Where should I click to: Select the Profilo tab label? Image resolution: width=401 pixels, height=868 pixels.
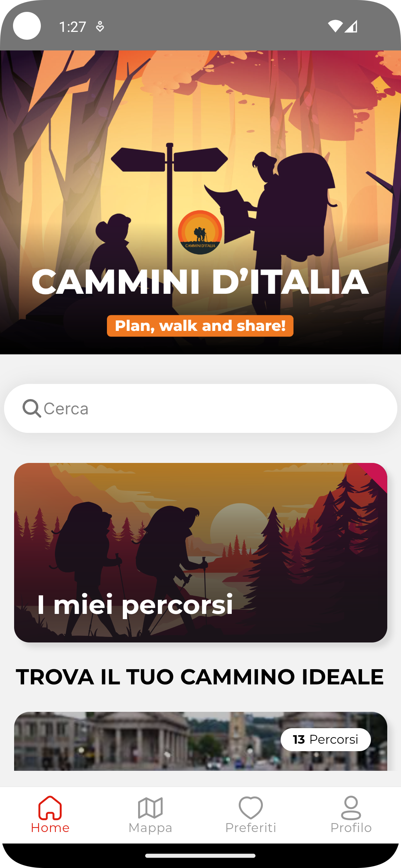coord(351,828)
